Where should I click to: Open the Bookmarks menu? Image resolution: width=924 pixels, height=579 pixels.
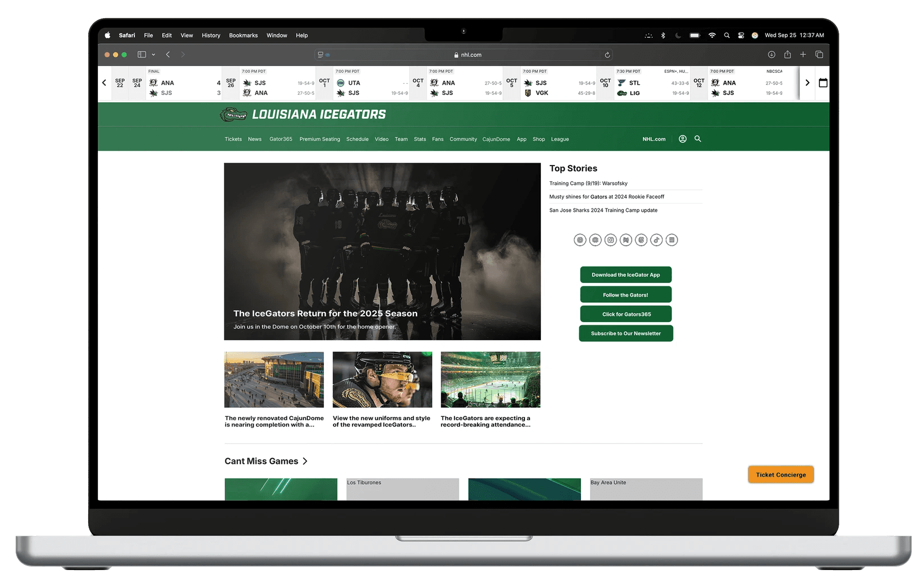click(243, 35)
